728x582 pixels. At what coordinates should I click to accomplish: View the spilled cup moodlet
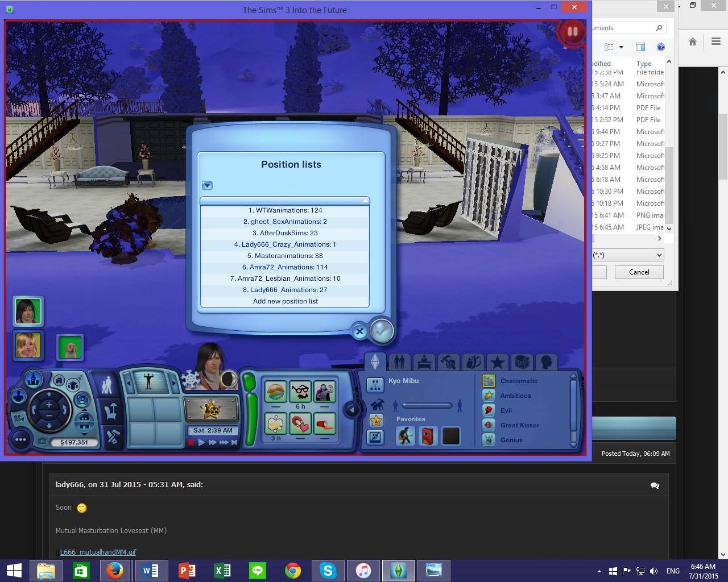pyautogui.click(x=325, y=423)
